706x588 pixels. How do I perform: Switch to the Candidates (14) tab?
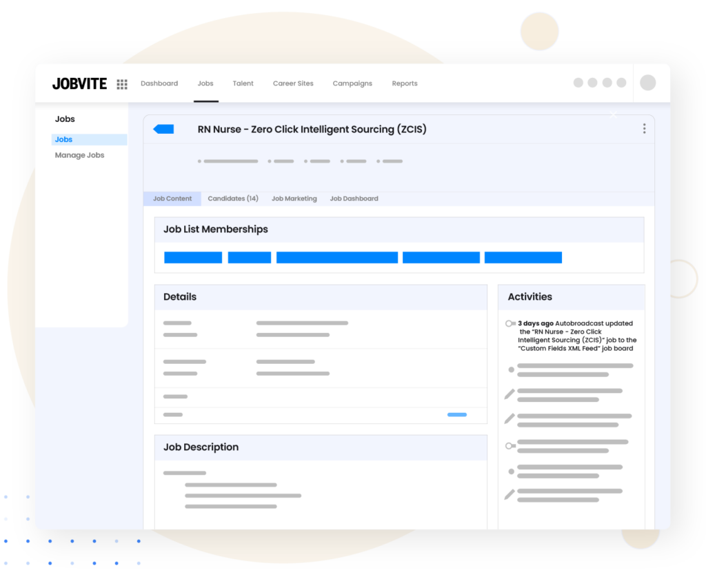233,199
